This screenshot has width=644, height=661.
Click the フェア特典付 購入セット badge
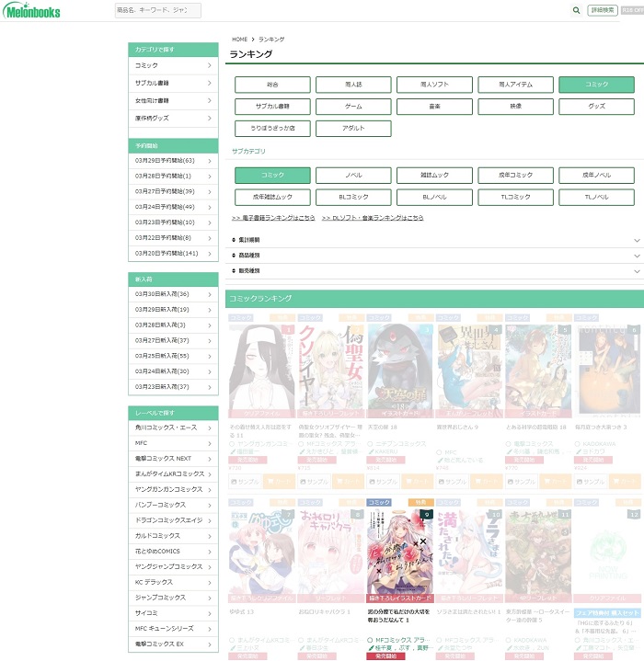(x=607, y=613)
